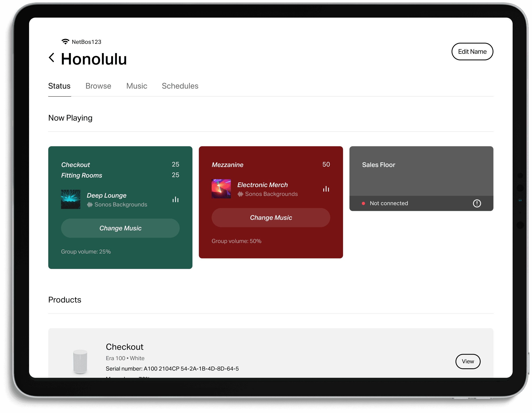View the Checkout Era 100 product details
This screenshot has height=413, width=532.
[x=468, y=361]
